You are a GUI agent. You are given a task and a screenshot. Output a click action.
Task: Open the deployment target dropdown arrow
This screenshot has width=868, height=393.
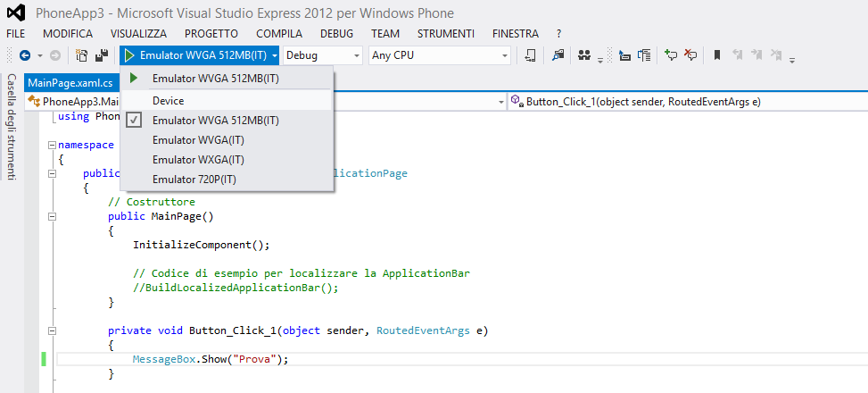tap(275, 56)
